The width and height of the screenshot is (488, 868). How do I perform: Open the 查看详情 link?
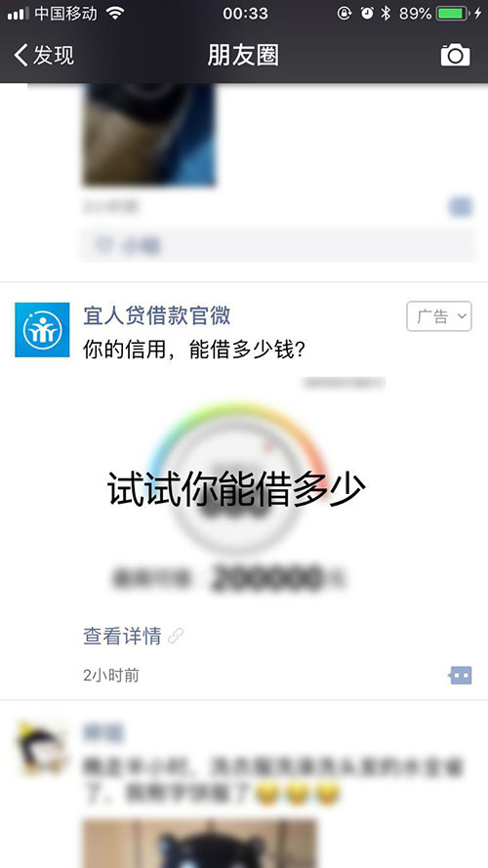(x=122, y=636)
